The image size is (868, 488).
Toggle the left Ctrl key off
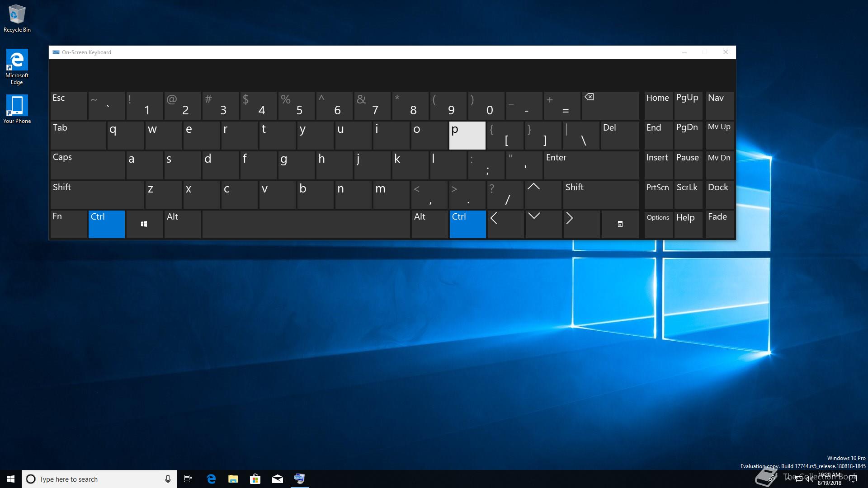[x=106, y=224]
